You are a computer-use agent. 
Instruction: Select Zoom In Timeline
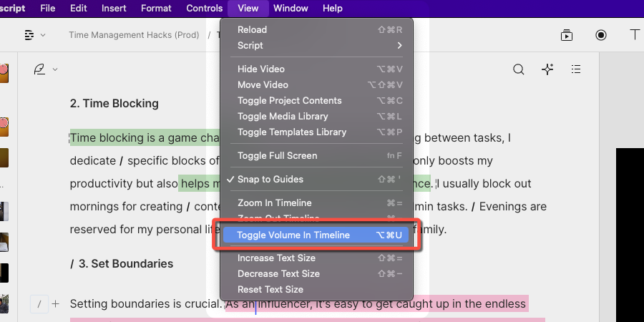tap(316, 203)
